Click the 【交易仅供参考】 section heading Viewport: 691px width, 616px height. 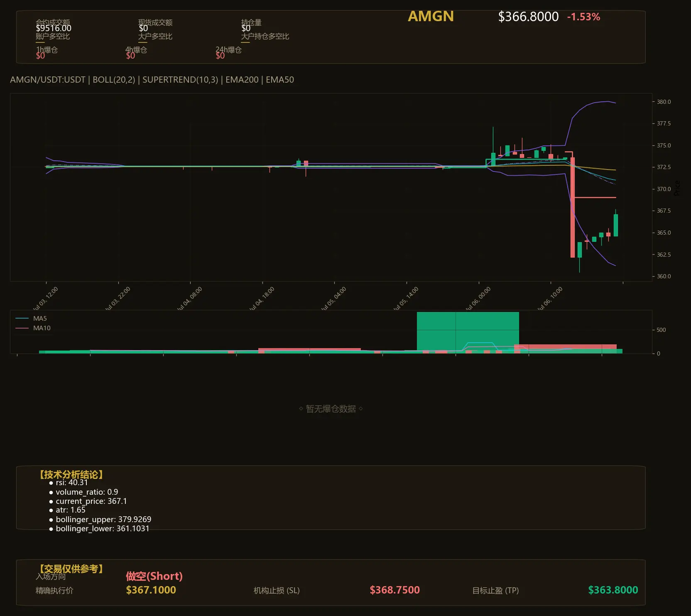[x=71, y=569]
